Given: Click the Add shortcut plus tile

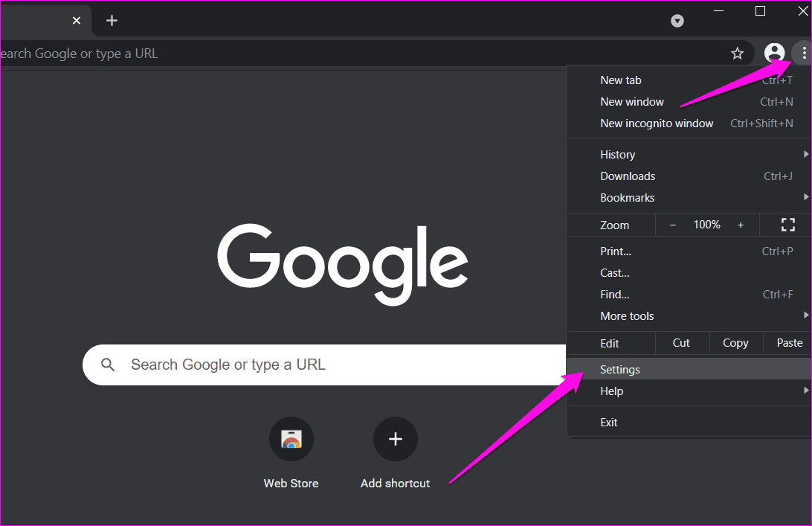Looking at the screenshot, I should pos(395,453).
